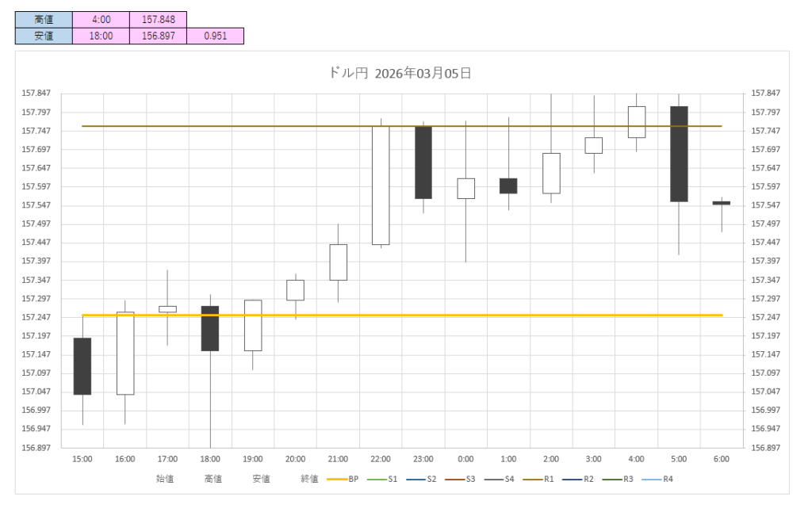
Task: Click the yellow BP horizontal line
Action: pos(476,315)
